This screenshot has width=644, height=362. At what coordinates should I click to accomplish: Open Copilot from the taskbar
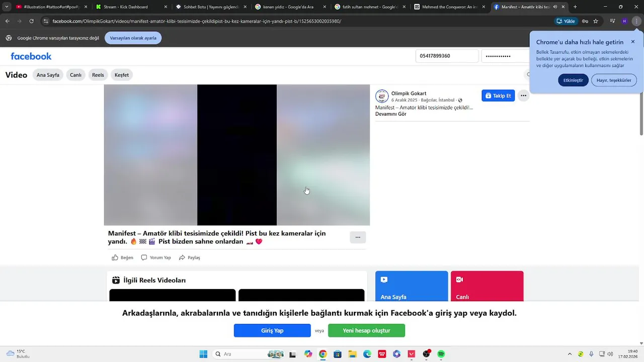(308, 354)
